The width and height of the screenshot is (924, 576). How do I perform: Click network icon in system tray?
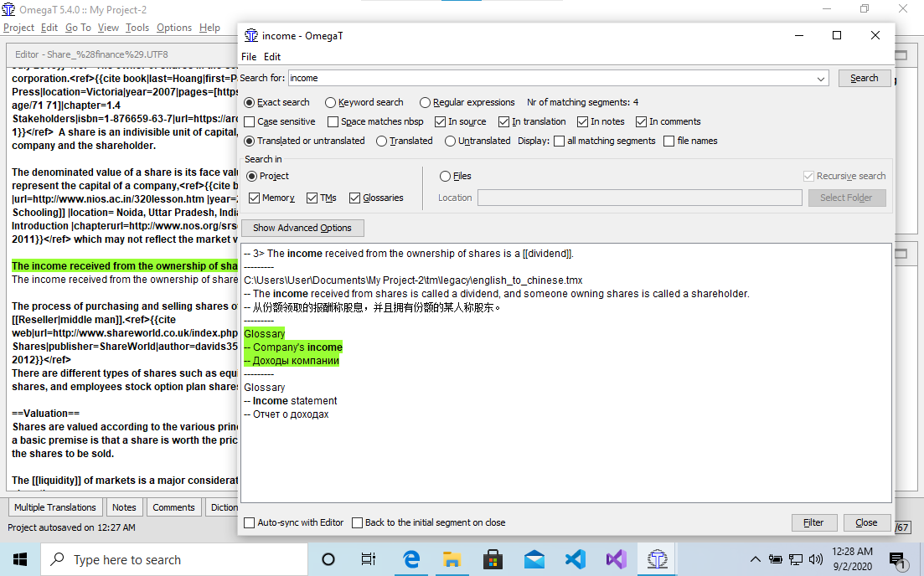point(796,559)
